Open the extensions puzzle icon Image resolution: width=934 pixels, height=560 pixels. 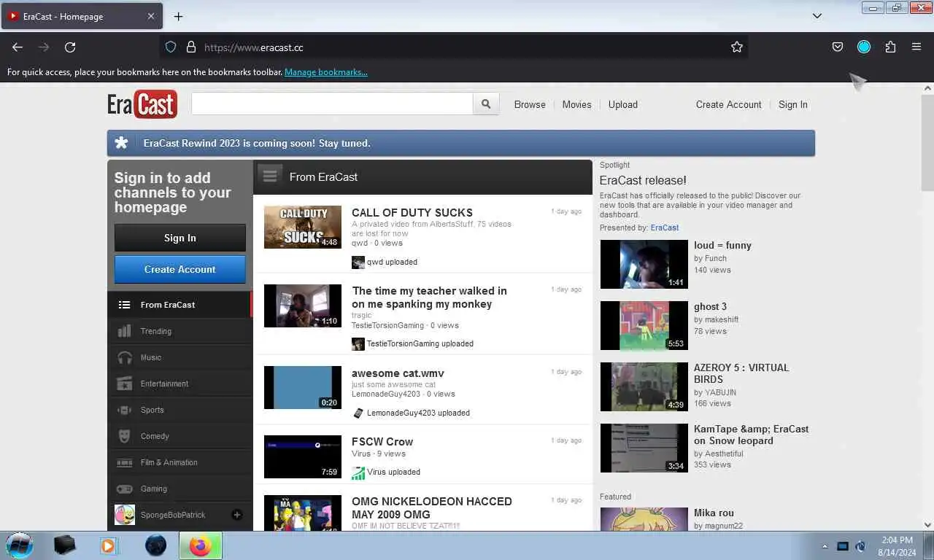tap(890, 47)
